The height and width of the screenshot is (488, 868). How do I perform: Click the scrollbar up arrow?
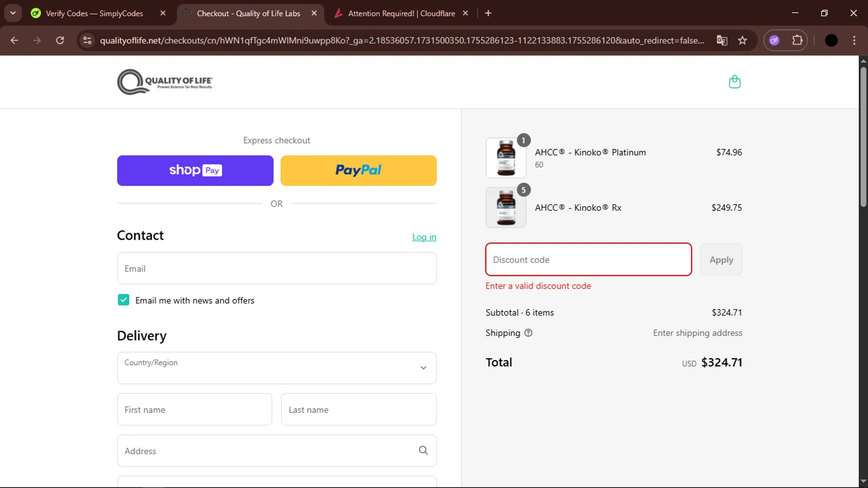point(863,61)
